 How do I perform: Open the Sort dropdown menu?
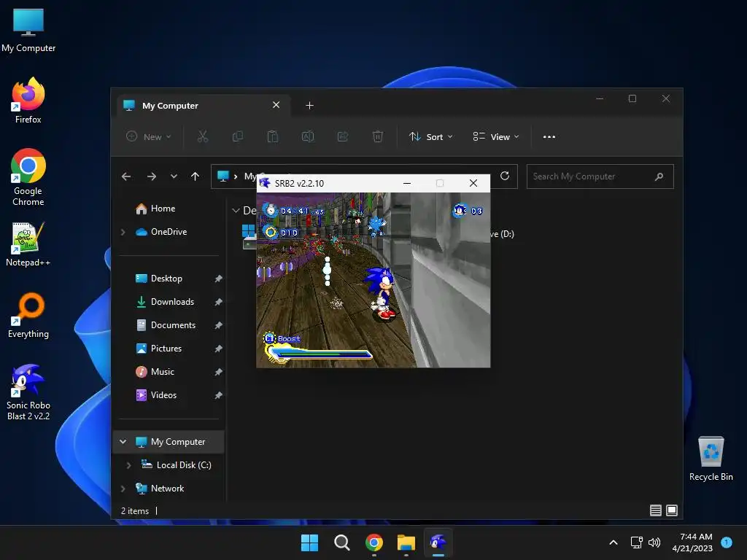pyautogui.click(x=431, y=136)
